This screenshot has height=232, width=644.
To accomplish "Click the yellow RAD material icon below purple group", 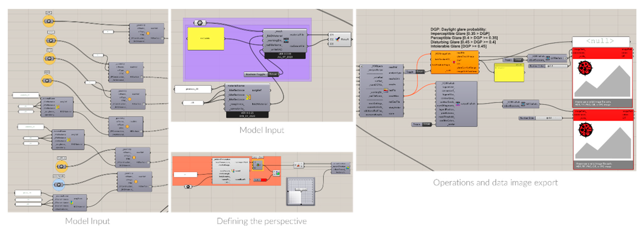I will click(x=248, y=97).
